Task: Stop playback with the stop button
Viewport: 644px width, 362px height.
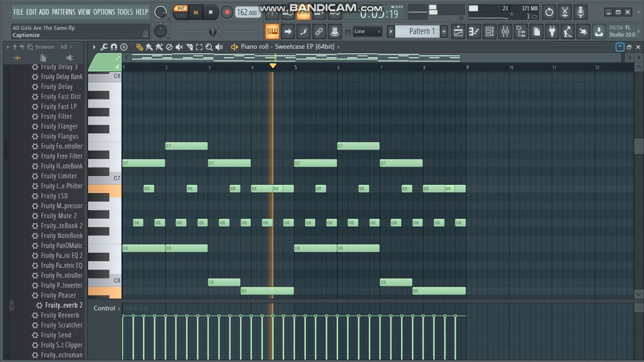Action: (x=211, y=12)
